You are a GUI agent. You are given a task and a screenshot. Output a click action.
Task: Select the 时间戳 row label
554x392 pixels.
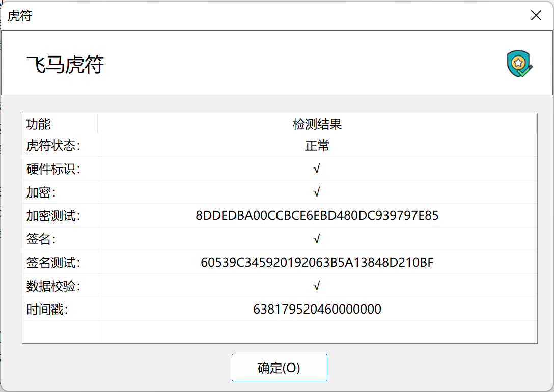(x=47, y=310)
